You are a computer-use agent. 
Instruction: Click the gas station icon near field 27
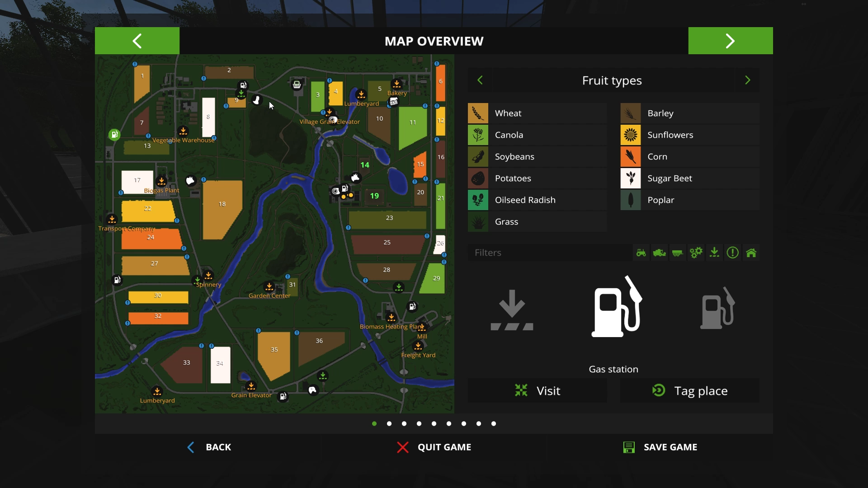(x=117, y=280)
